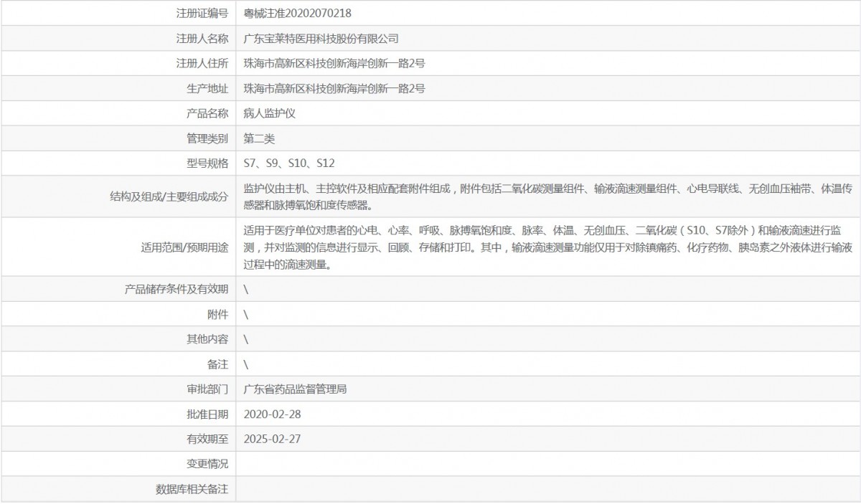Click the label 变更情况
The width and height of the screenshot is (861, 504).
(x=207, y=464)
